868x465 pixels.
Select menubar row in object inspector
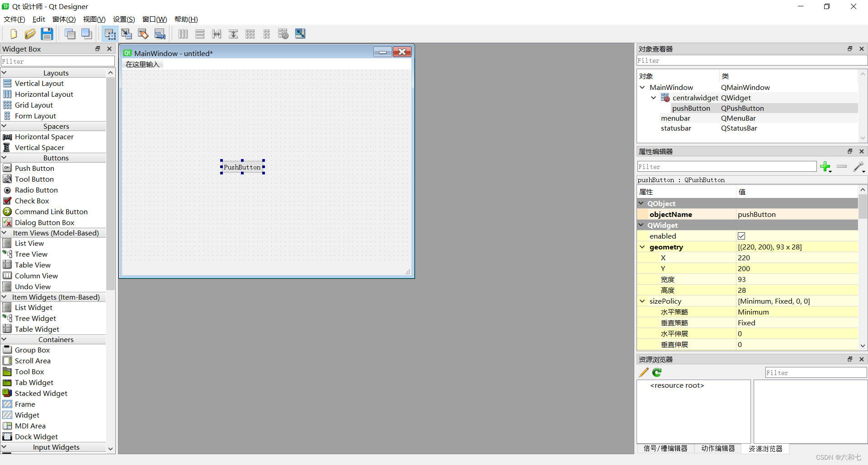tap(747, 118)
